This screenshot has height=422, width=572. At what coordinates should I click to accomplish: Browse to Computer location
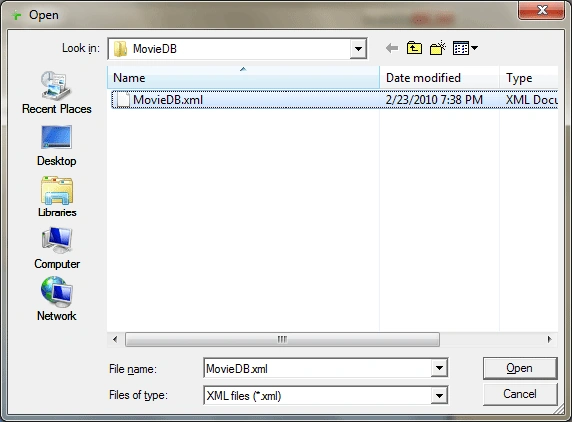point(57,248)
